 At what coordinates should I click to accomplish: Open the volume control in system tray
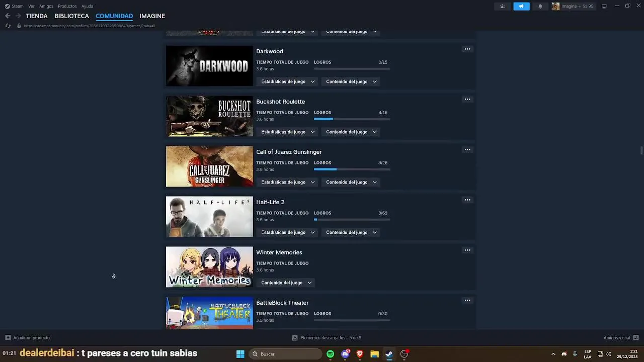[608, 354]
